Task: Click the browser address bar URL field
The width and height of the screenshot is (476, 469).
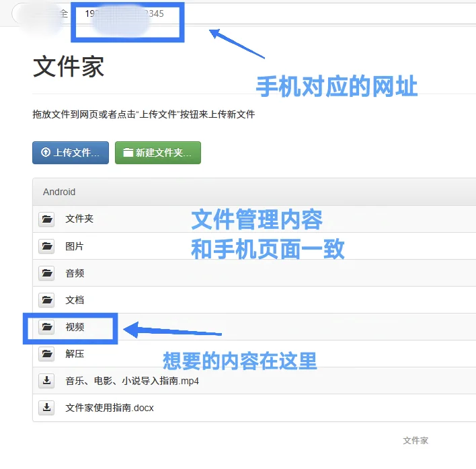Action: (x=243, y=13)
